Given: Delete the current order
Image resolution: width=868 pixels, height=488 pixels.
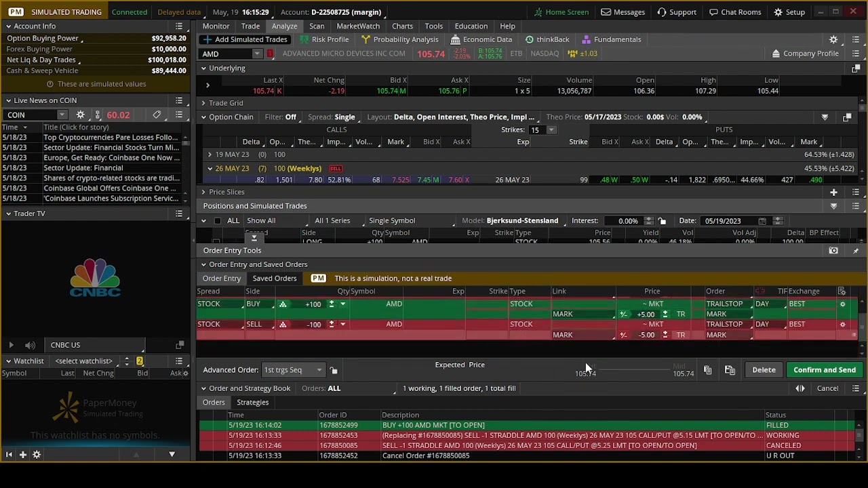Looking at the screenshot, I should tap(764, 370).
